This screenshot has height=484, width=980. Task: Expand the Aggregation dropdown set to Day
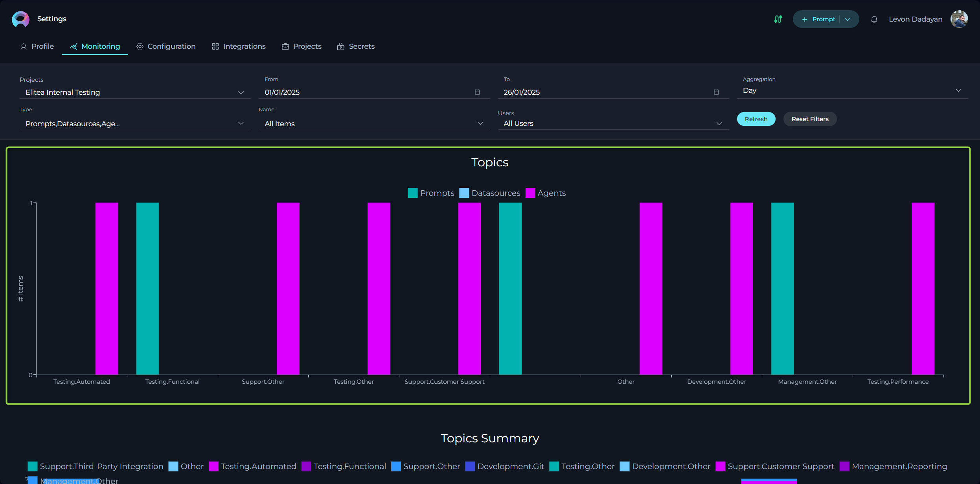click(x=852, y=91)
